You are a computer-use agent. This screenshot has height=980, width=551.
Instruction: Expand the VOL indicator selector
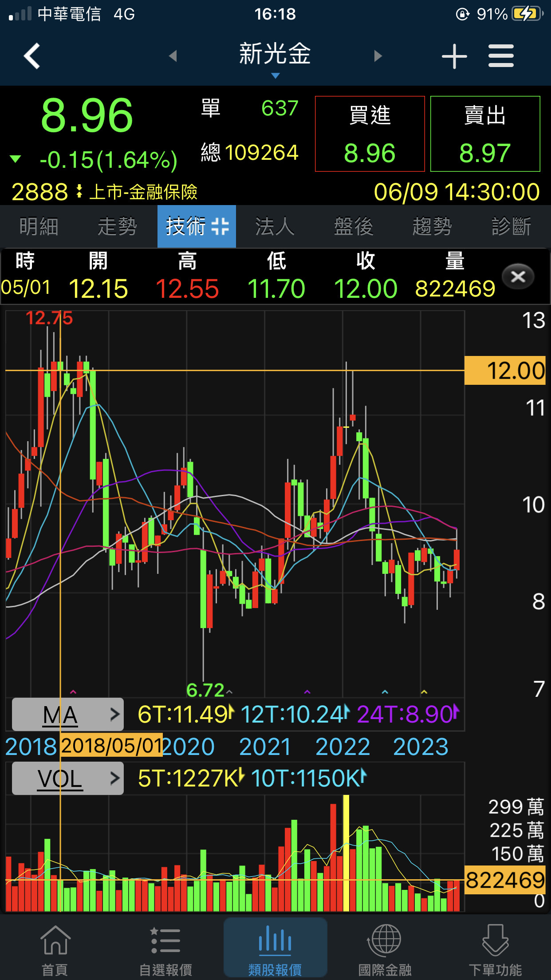67,778
